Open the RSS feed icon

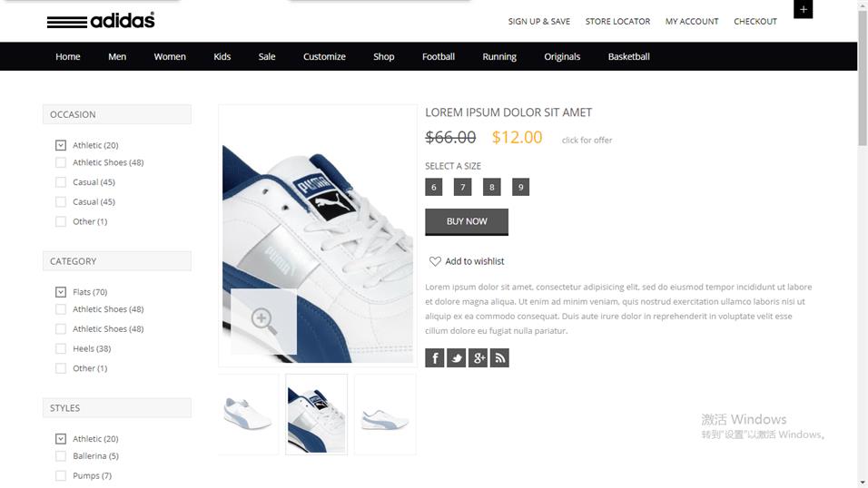point(499,358)
